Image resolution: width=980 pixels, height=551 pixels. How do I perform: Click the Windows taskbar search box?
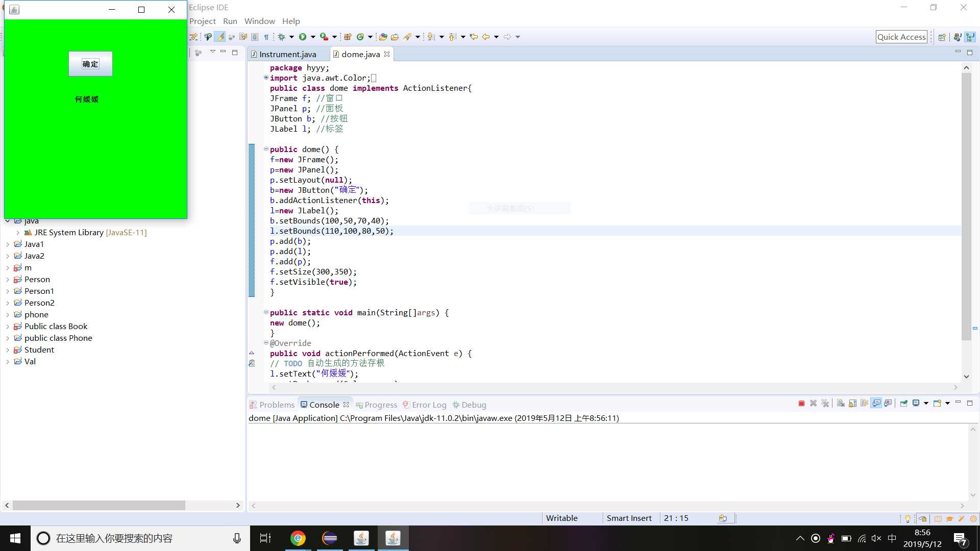point(140,538)
